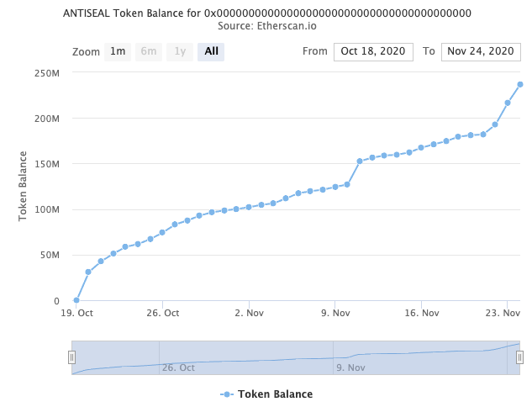The height and width of the screenshot is (407, 532).
Task: Click the left navigator range handle
Action: (x=71, y=357)
